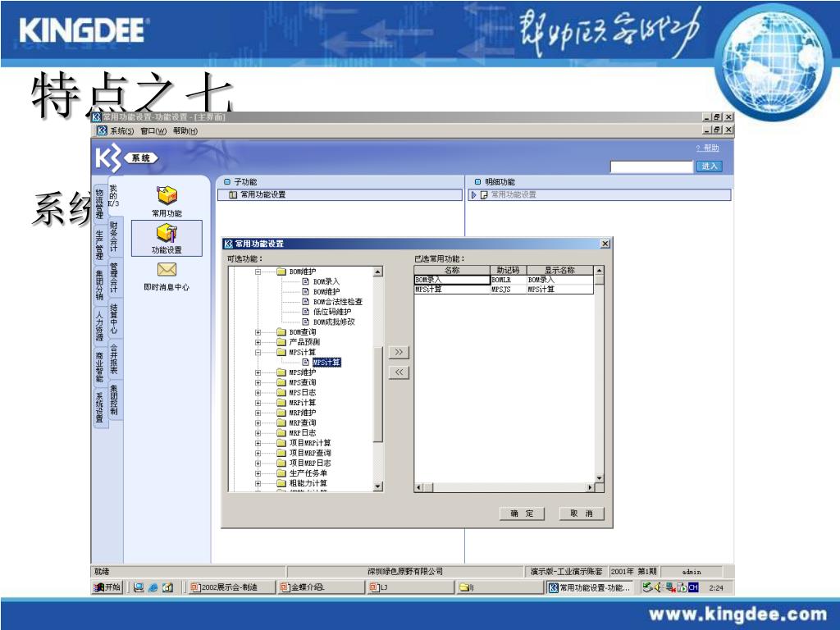Screen dimensions: 840x630
Task: Select the BOM录入 row's 名称 cell
Action: [452, 280]
